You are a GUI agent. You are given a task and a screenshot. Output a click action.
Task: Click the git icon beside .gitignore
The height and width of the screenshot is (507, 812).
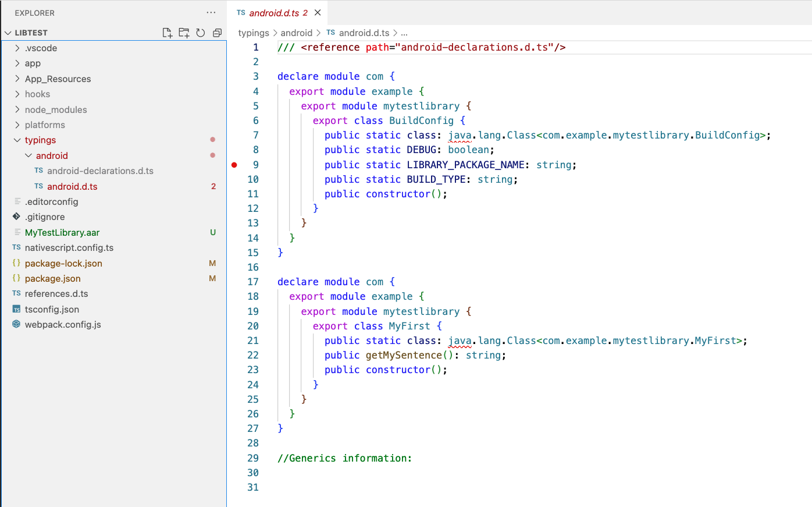(16, 217)
